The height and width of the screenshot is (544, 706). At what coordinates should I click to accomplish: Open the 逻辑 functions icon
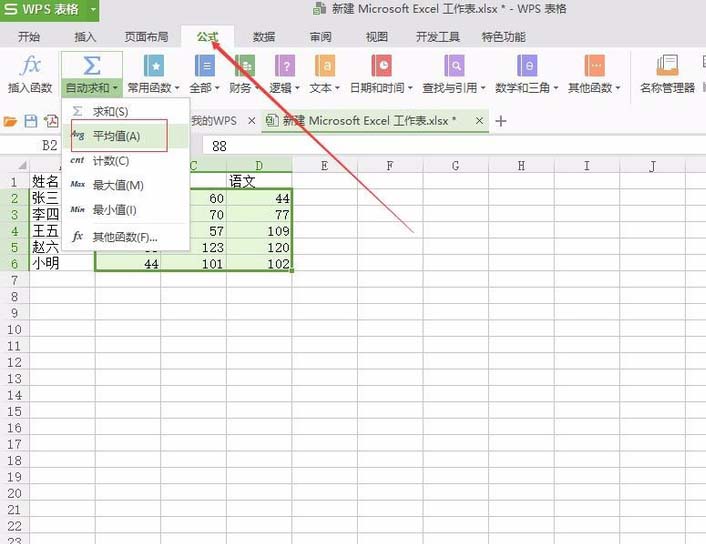pos(285,66)
